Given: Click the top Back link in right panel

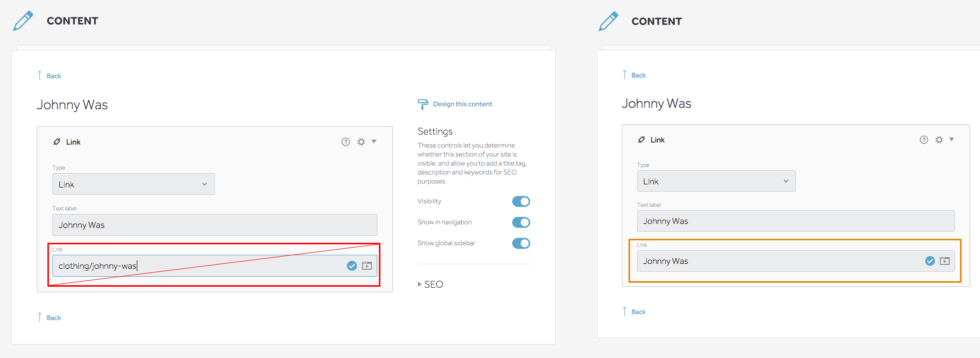Looking at the screenshot, I should (x=634, y=75).
